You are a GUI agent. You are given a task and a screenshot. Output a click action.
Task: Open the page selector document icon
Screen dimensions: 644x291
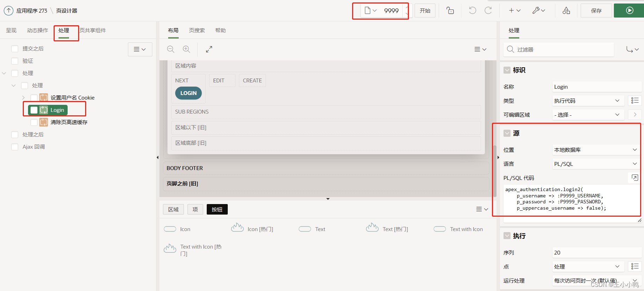pos(370,11)
